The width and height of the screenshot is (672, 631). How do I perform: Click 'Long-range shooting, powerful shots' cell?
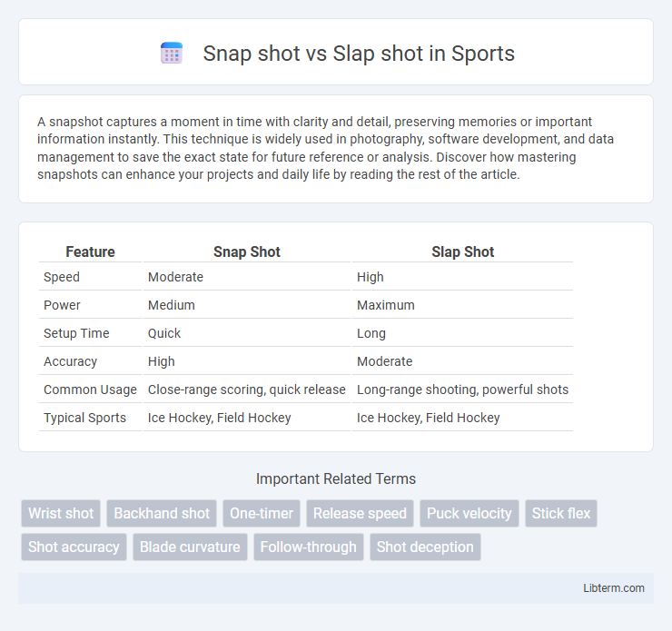[462, 389]
